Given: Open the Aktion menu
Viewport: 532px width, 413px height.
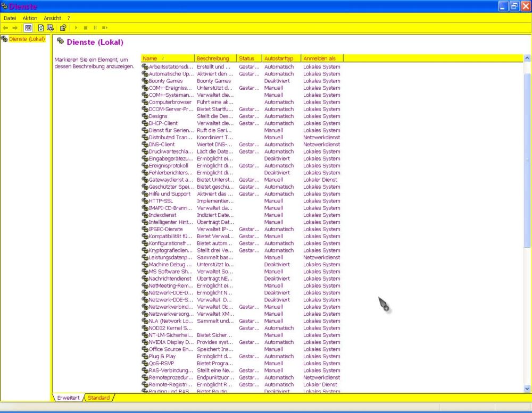Looking at the screenshot, I should click(x=30, y=18).
